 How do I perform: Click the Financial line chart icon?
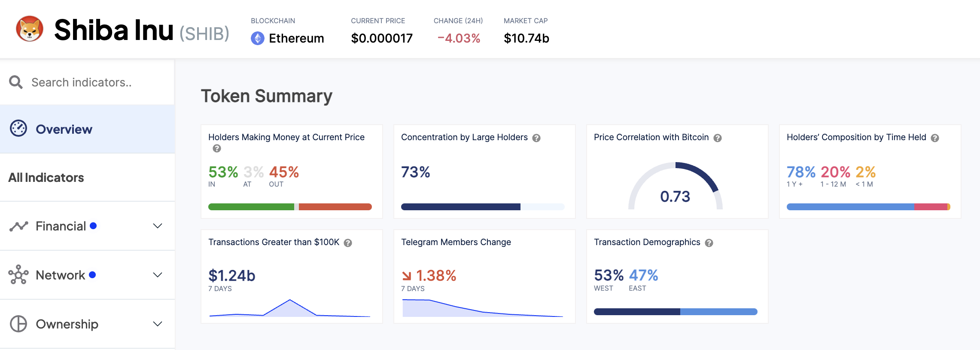(18, 226)
